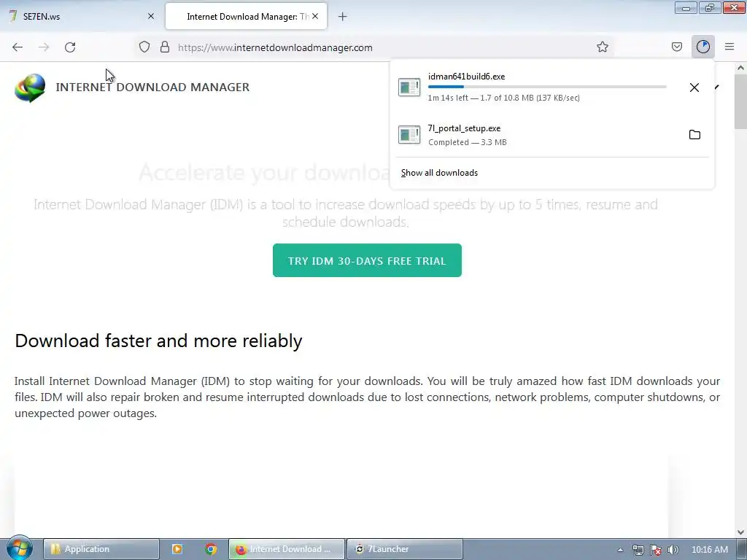This screenshot has width=747, height=560.
Task: Click the Internet Download Manager globe logo
Action: pyautogui.click(x=30, y=87)
